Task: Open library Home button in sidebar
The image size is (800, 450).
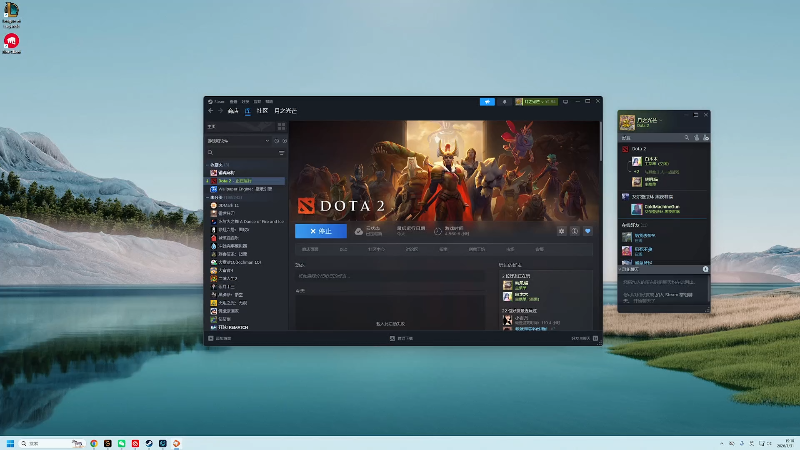Action: [241, 126]
